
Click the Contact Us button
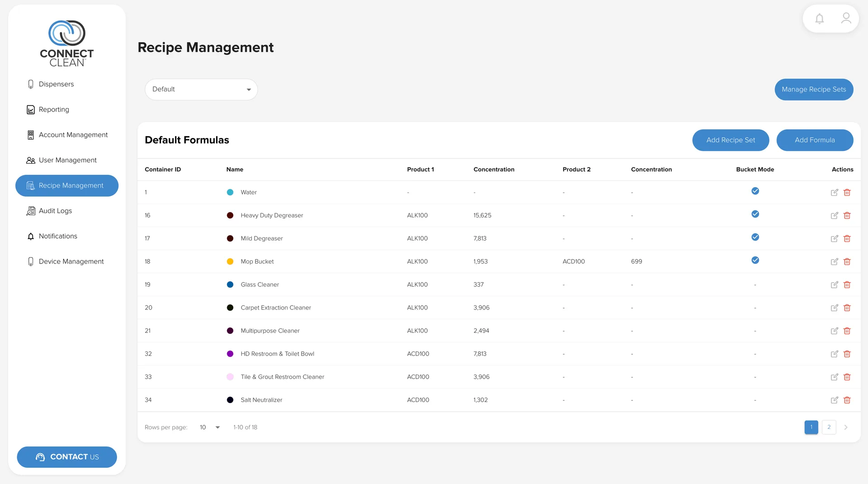67,457
